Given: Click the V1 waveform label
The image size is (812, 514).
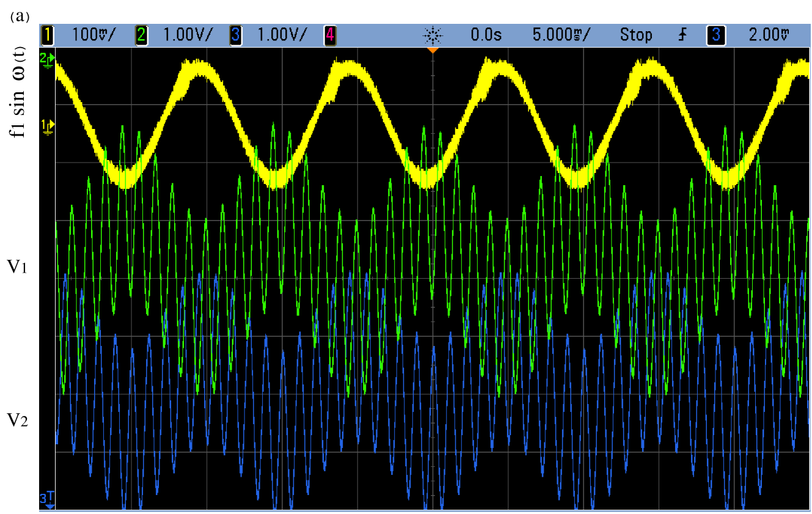Looking at the screenshot, I should (16, 266).
